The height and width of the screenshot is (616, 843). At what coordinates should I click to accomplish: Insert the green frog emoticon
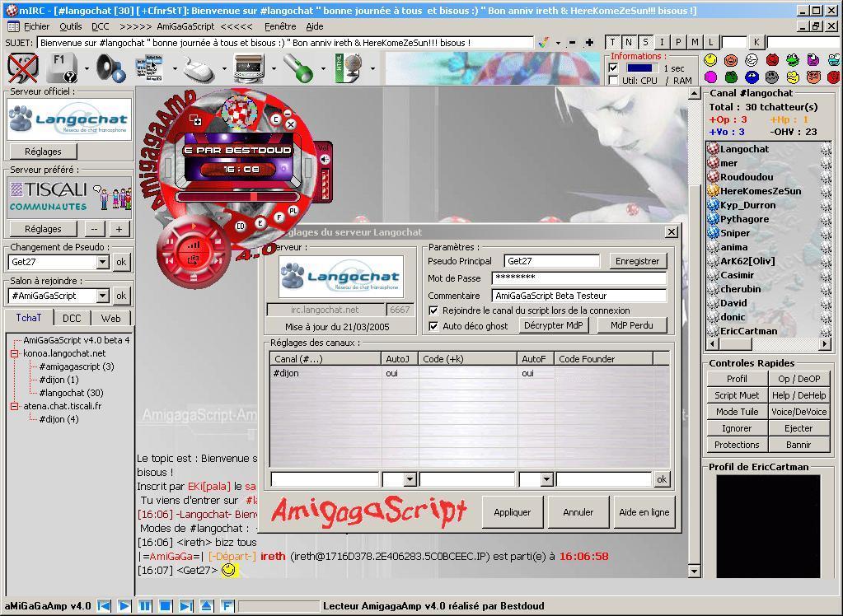pos(792,60)
